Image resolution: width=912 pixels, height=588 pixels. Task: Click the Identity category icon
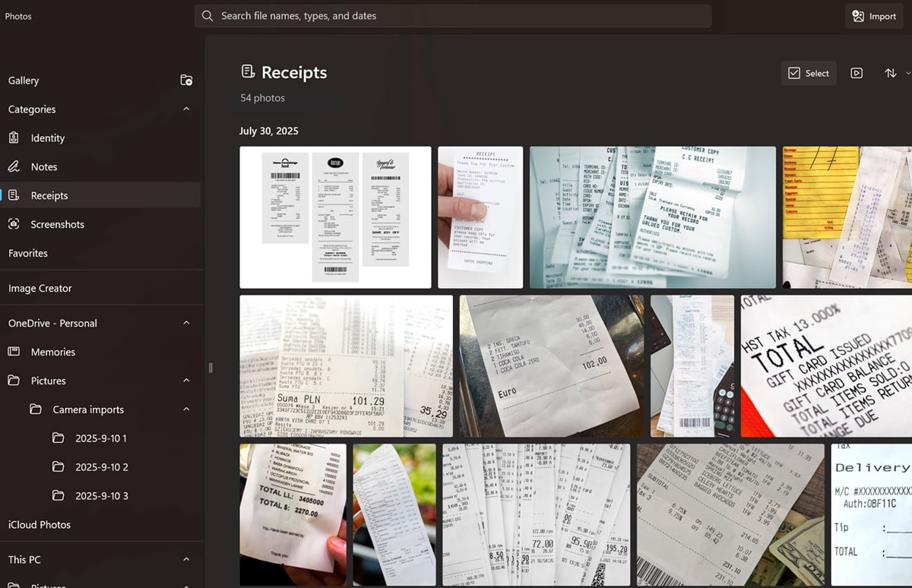[x=14, y=138]
